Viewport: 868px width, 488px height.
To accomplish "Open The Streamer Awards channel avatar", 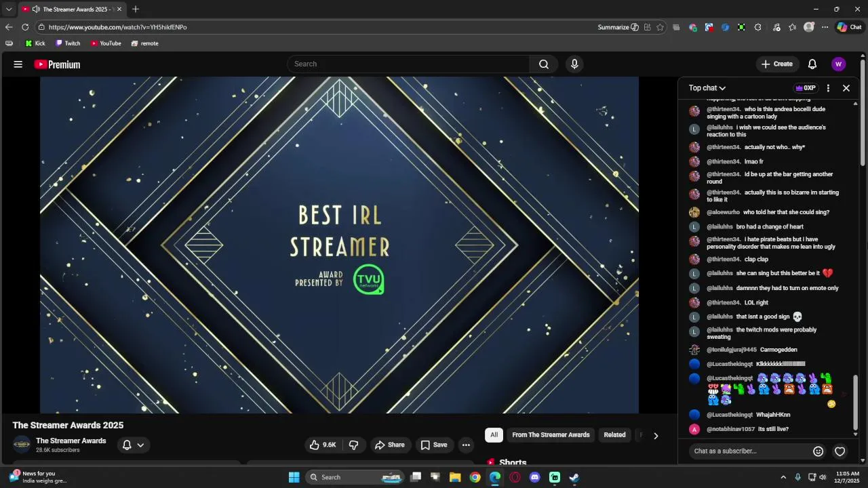I will coord(22,445).
